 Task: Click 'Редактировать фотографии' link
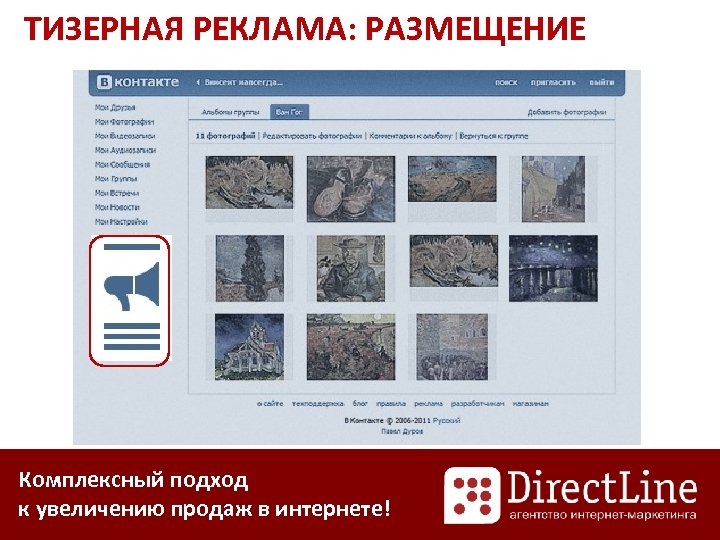[312, 136]
